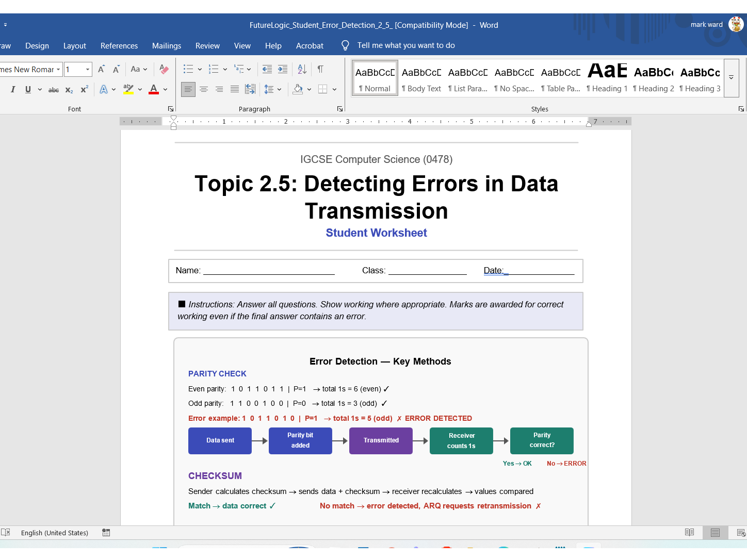Justify text icon
The height and width of the screenshot is (560, 747).
click(235, 89)
